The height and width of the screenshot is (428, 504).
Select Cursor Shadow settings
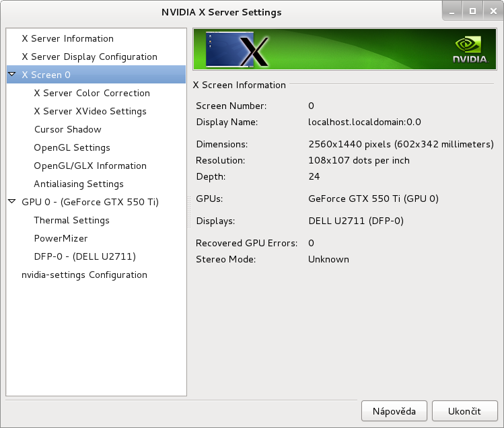point(68,129)
